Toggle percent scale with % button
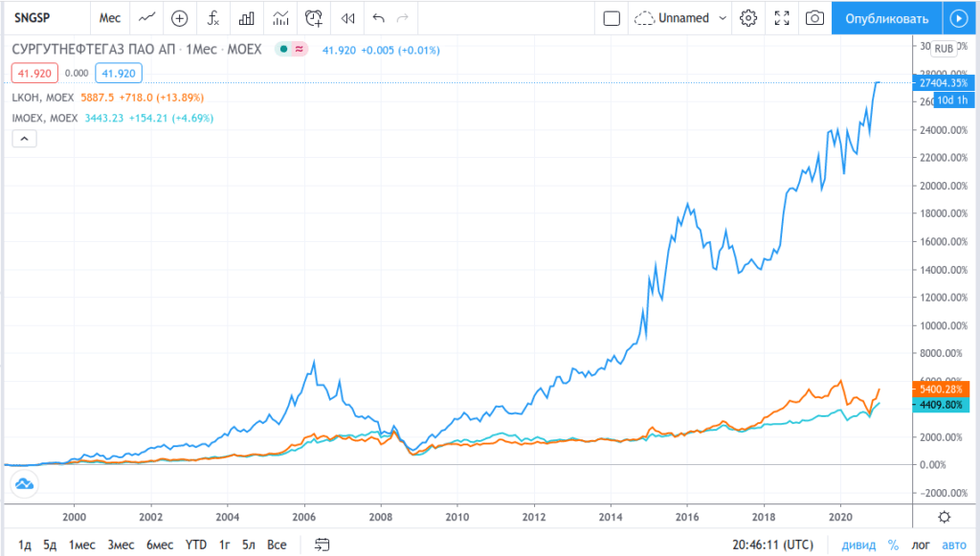The width and height of the screenshot is (980, 556). point(893,545)
